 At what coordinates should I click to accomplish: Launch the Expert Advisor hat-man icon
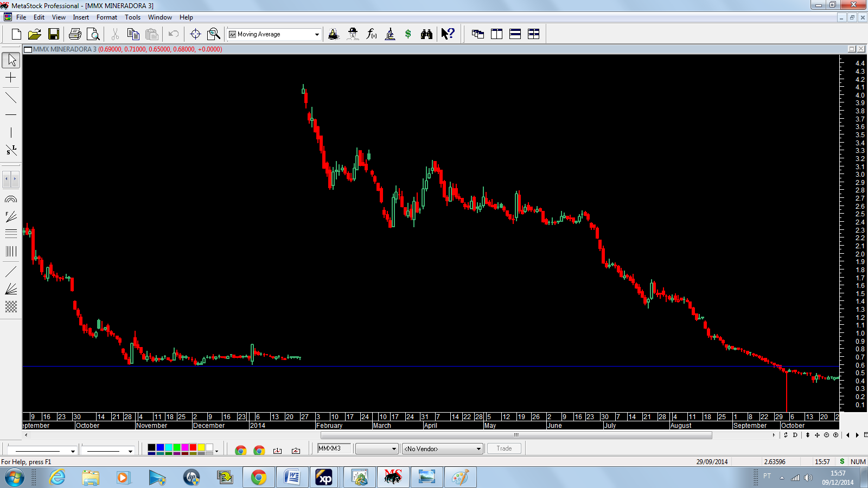click(x=353, y=34)
